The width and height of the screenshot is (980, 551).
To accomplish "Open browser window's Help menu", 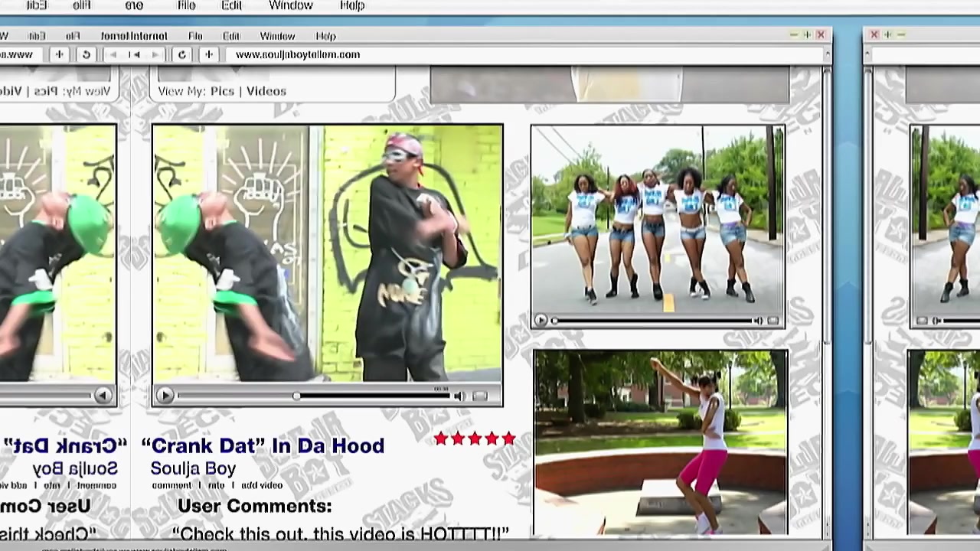I will (x=325, y=36).
